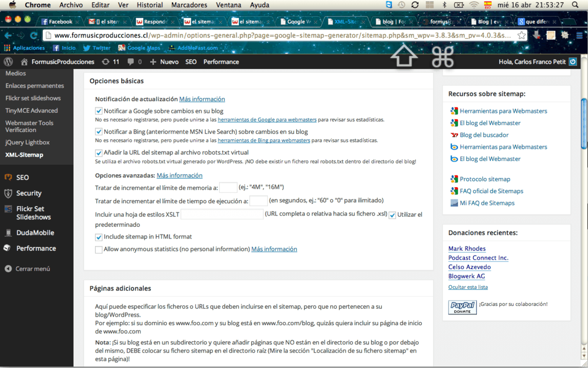Image resolution: width=588 pixels, height=368 pixels.
Task: Click Time Machine clock icon in menu bar
Action: [401, 5]
